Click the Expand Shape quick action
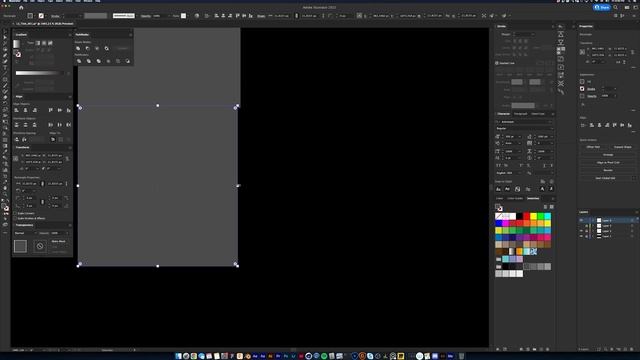 pos(622,147)
